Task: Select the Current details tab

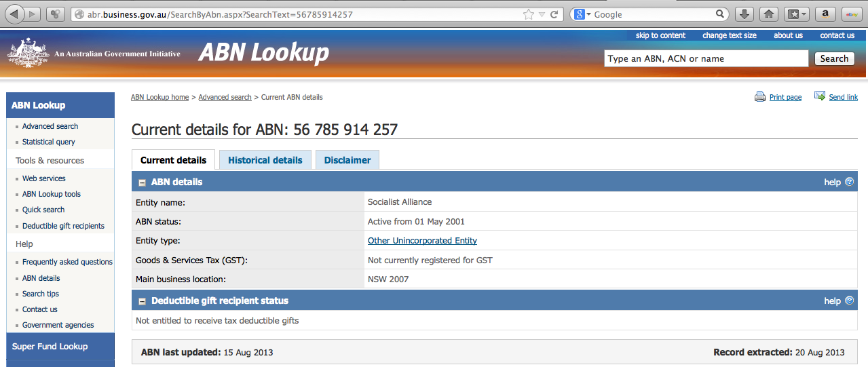Action: coord(173,160)
